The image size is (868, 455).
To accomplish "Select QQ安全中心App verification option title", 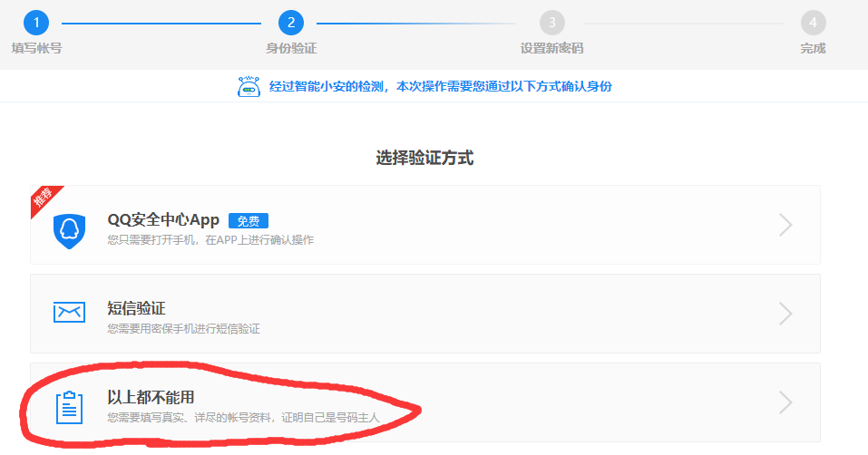I will [x=163, y=220].
